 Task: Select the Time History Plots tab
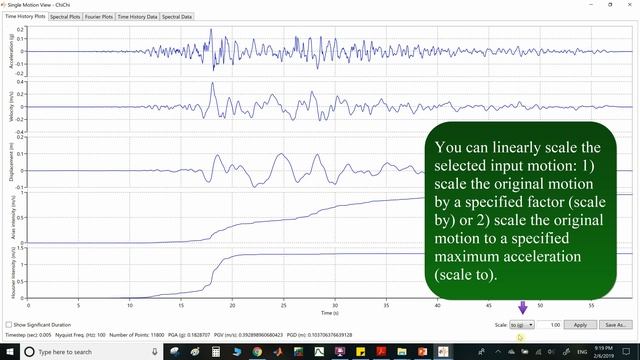point(25,16)
